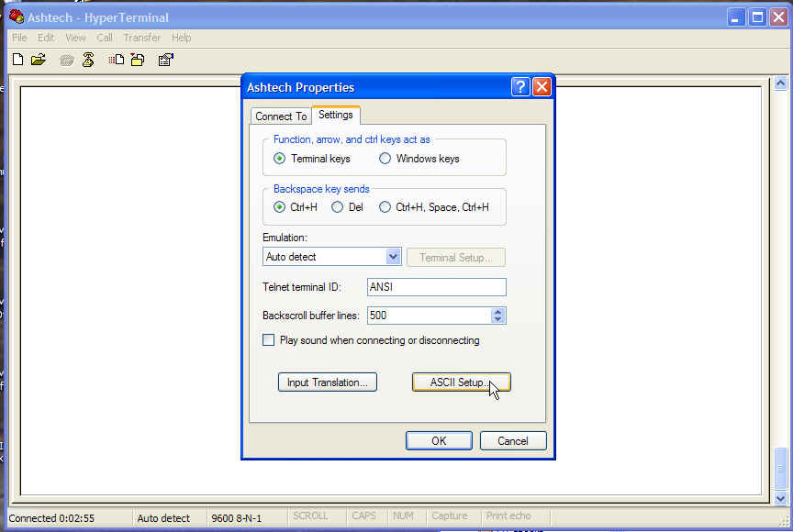Select the Ctrl+H, Space, Ctrl+H option
Viewport: 793px width, 532px height.
coord(385,207)
